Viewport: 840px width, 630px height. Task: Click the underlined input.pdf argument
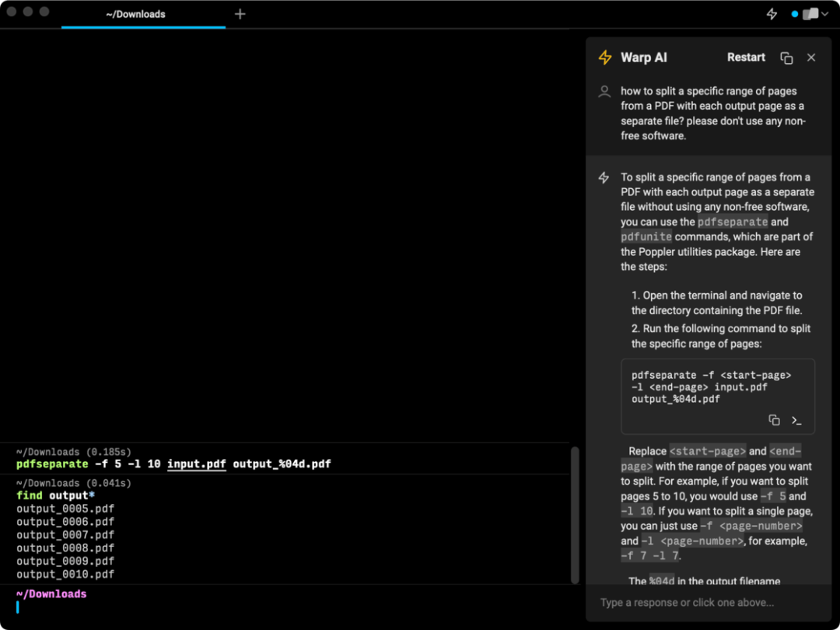coord(197,464)
